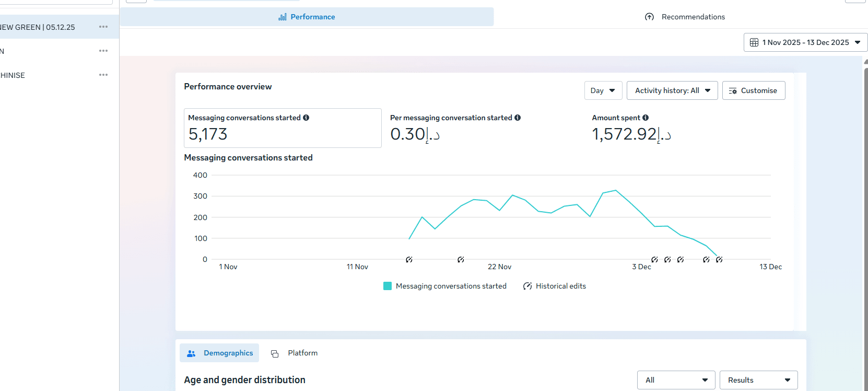The width and height of the screenshot is (868, 391).
Task: Select Messaging conversations started metric card
Action: pyautogui.click(x=283, y=128)
